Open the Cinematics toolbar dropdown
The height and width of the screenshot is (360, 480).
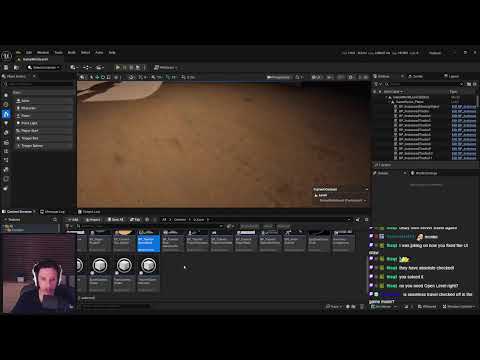100,67
